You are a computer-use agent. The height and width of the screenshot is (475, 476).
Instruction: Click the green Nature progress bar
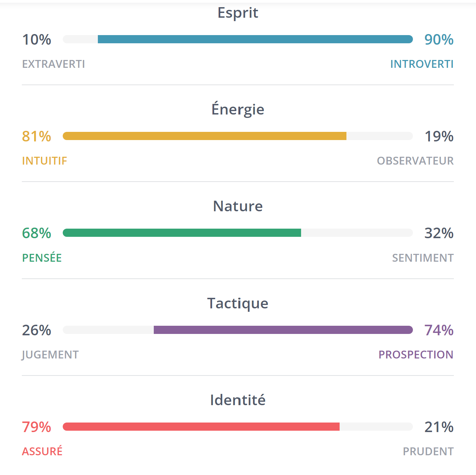point(182,233)
